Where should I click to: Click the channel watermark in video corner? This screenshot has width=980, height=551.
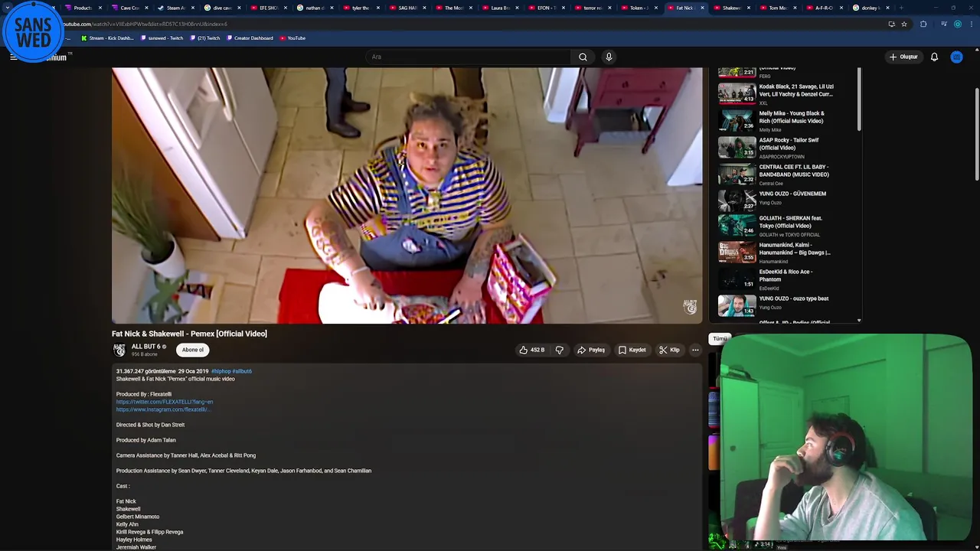click(690, 307)
